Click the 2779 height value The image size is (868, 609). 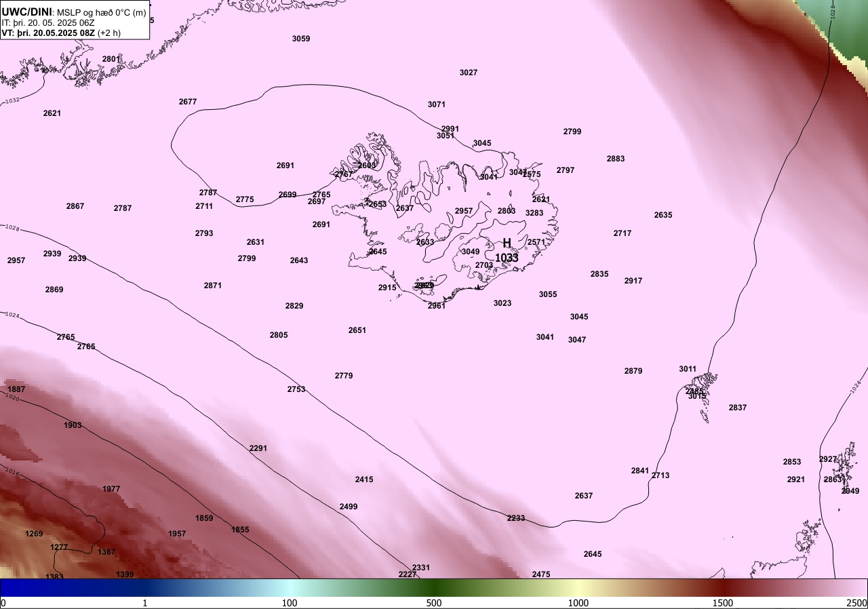(x=344, y=376)
